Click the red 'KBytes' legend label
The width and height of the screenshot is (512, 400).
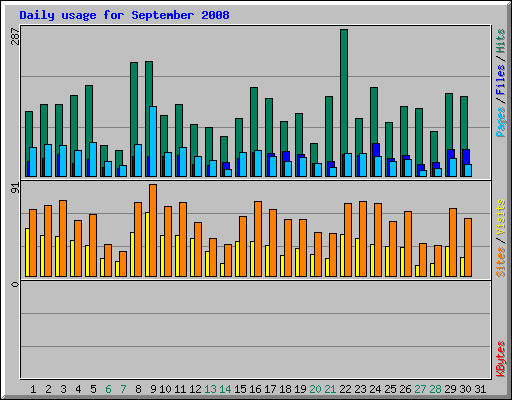click(501, 359)
